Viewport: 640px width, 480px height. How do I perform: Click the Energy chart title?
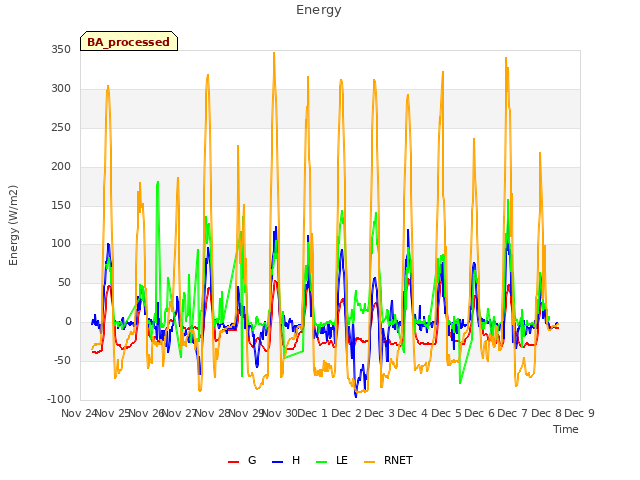(319, 10)
